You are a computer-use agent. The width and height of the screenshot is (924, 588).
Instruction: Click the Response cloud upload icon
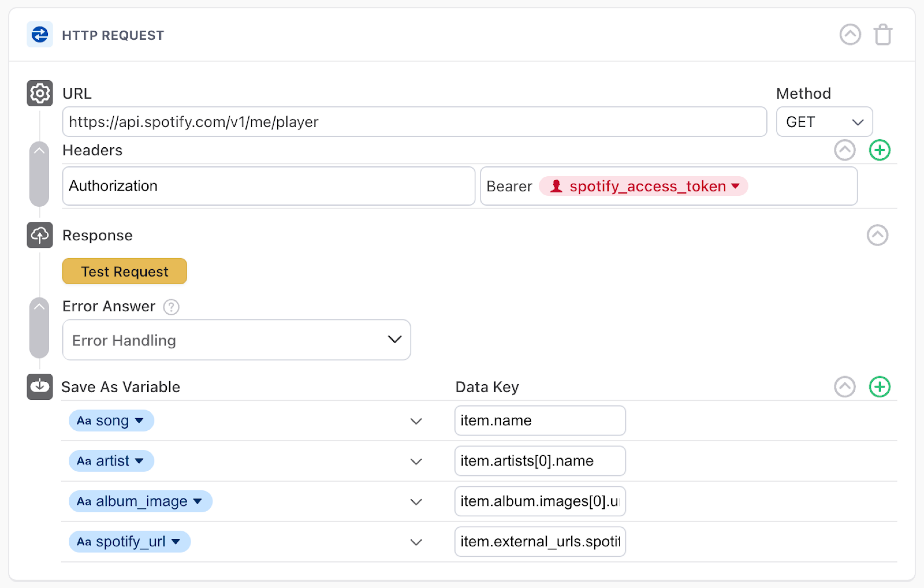coord(40,235)
